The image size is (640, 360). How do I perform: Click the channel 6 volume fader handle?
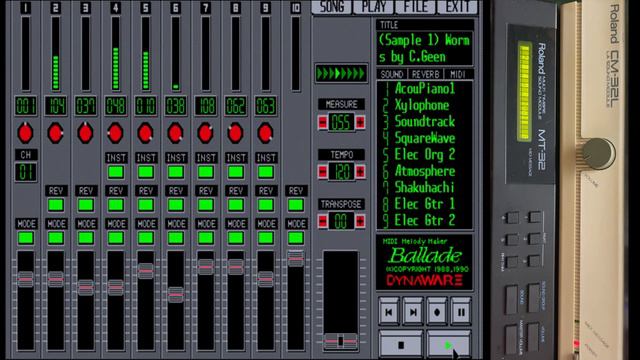point(176,295)
